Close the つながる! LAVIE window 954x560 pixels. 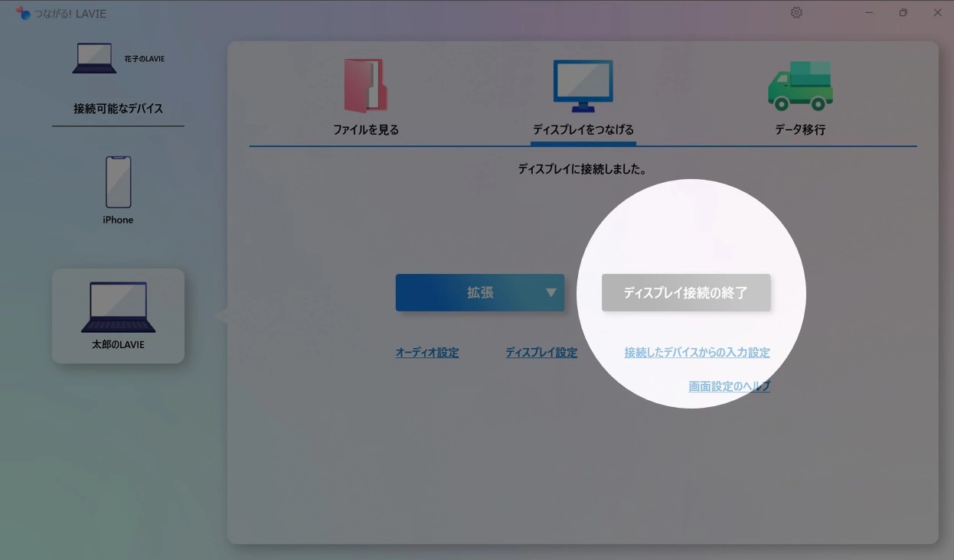point(937,13)
